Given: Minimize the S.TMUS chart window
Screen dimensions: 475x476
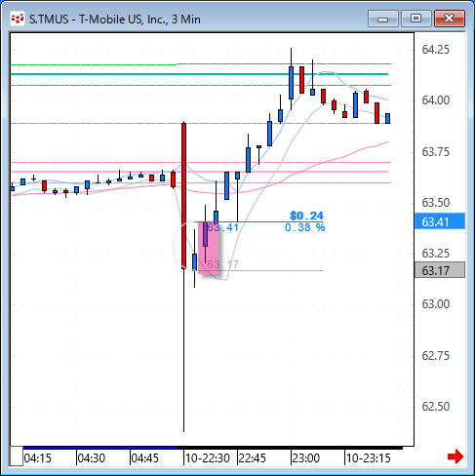Looking at the screenshot, I should click(x=383, y=19).
